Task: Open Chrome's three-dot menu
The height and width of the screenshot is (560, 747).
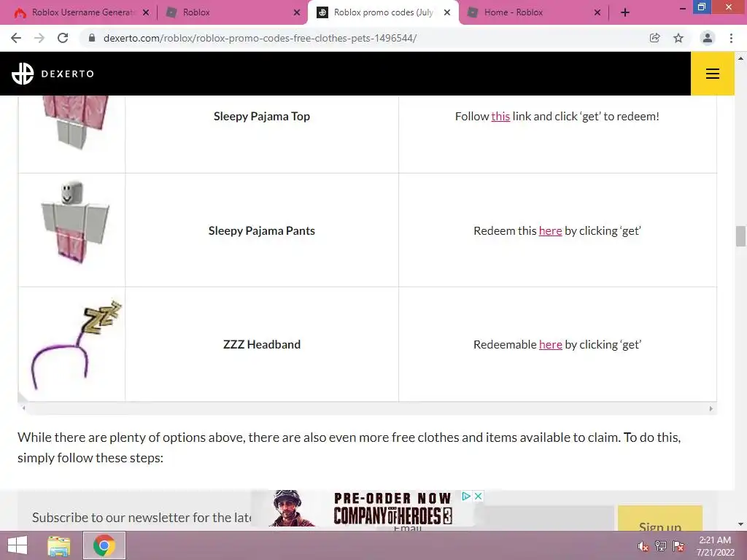Action: pyautogui.click(x=731, y=38)
